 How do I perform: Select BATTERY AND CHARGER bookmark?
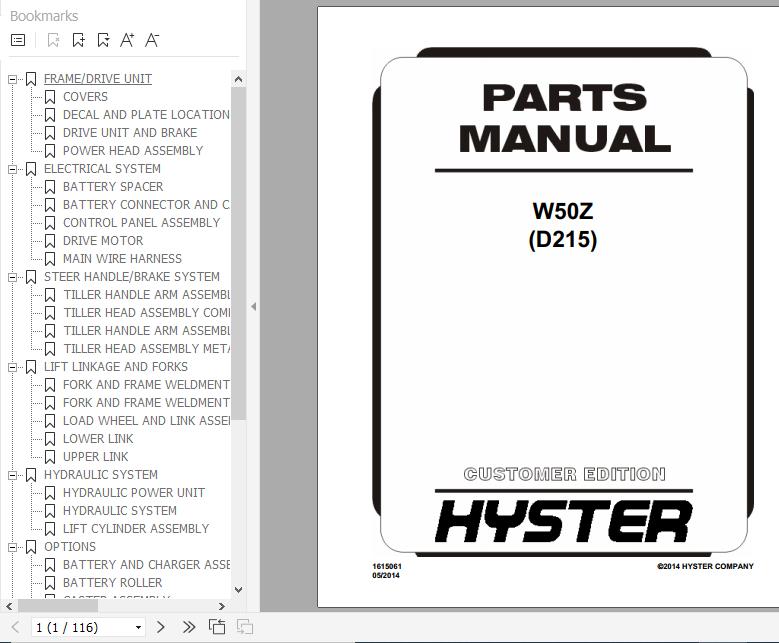[146, 564]
